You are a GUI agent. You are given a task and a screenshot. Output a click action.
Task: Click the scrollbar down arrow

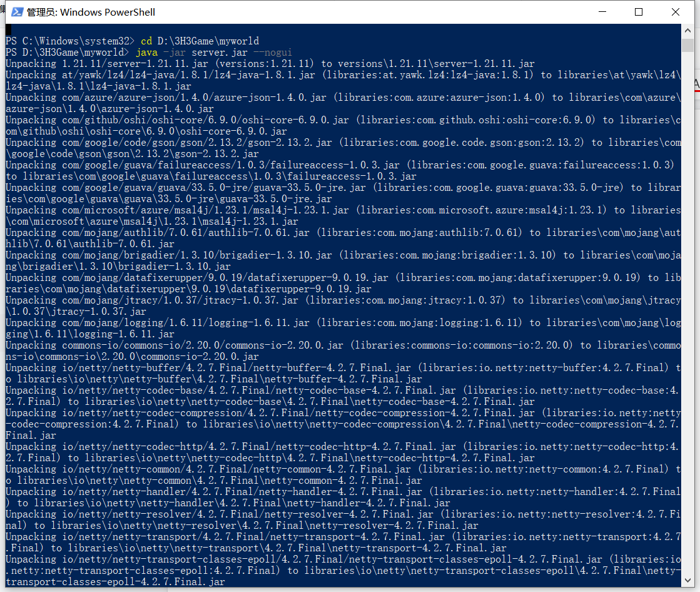[687, 580]
